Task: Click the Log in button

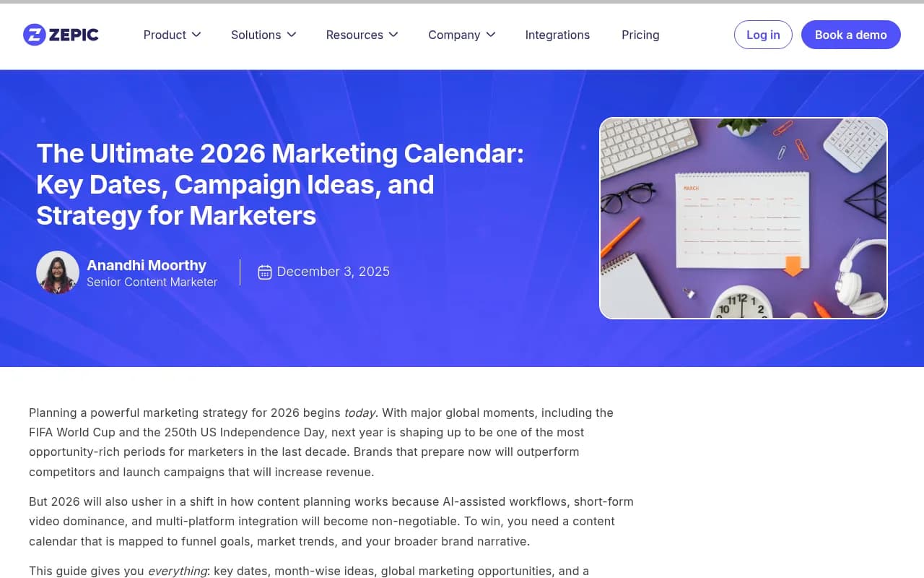Action: click(763, 34)
